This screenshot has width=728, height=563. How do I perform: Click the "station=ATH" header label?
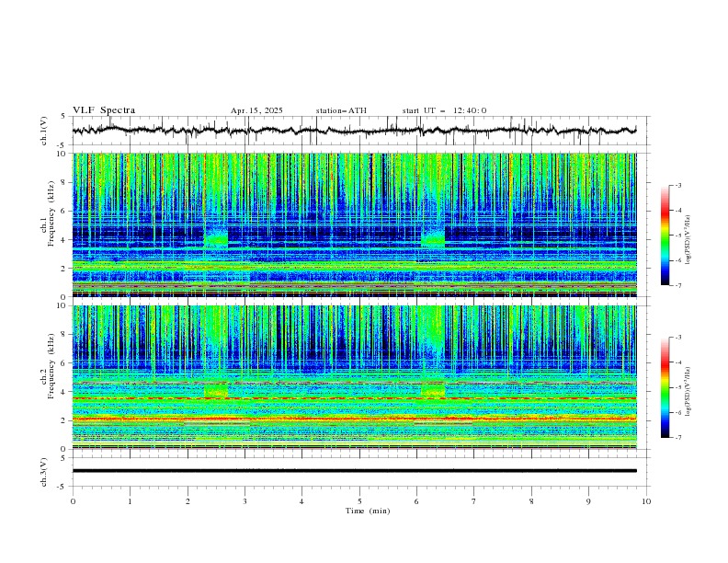(x=341, y=110)
